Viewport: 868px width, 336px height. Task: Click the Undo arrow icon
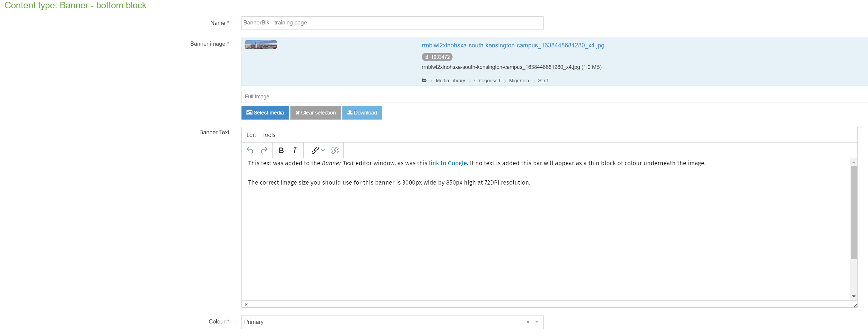pyautogui.click(x=250, y=150)
